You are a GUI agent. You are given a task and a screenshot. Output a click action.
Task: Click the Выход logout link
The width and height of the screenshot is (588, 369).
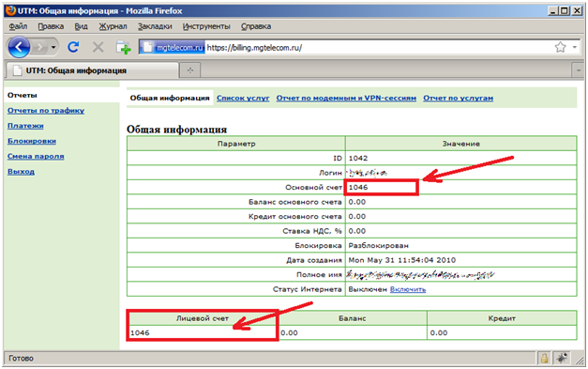(21, 172)
